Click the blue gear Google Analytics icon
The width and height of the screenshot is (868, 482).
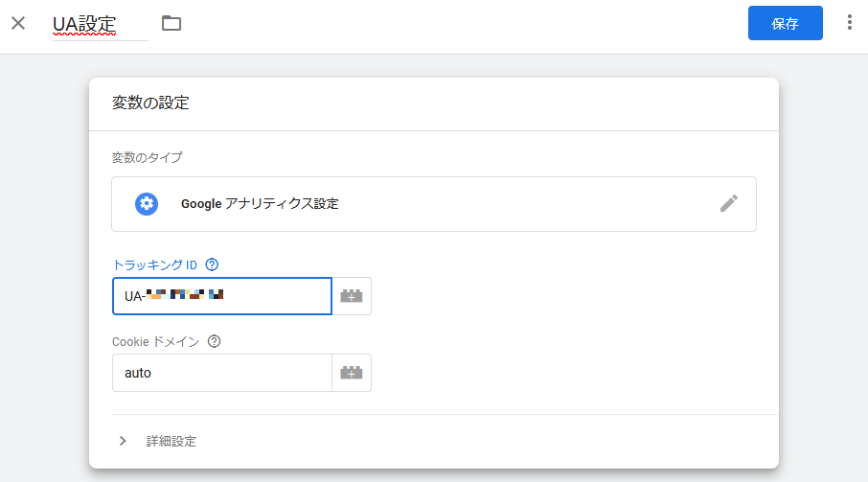click(x=147, y=204)
